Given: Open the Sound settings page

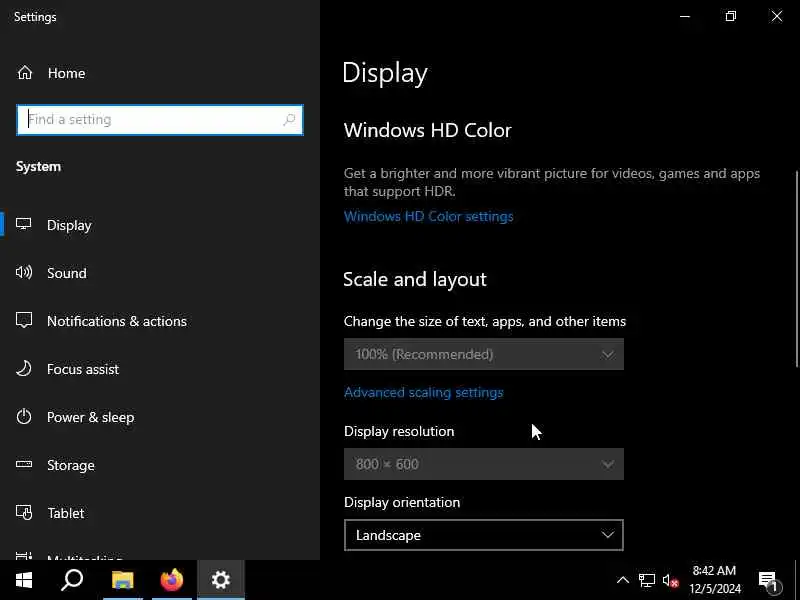Looking at the screenshot, I should [67, 273].
